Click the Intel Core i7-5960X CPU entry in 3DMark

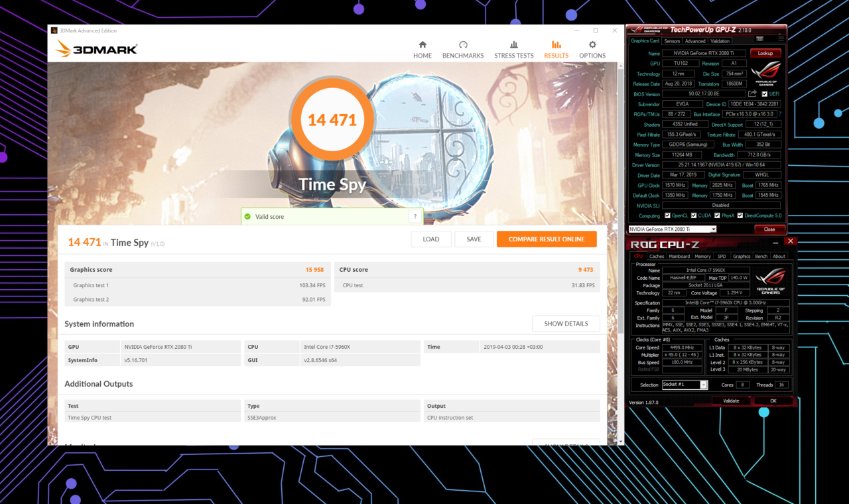(x=327, y=347)
